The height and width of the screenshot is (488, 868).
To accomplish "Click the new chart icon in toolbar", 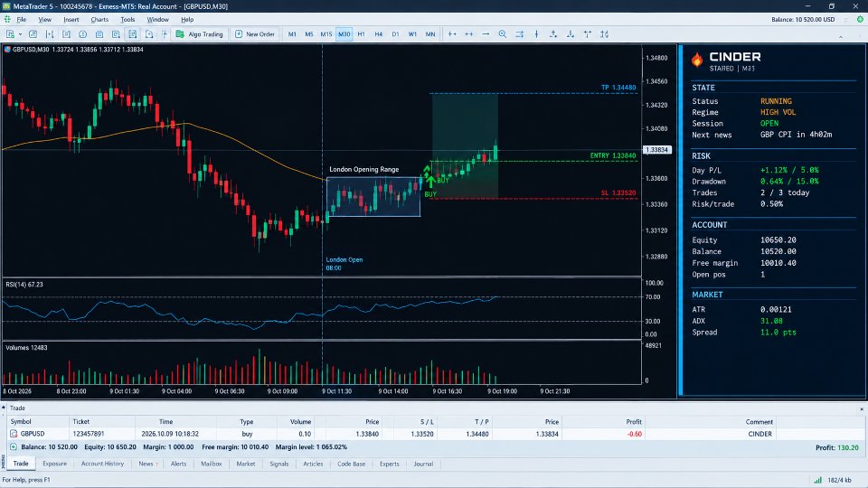I will [10, 34].
